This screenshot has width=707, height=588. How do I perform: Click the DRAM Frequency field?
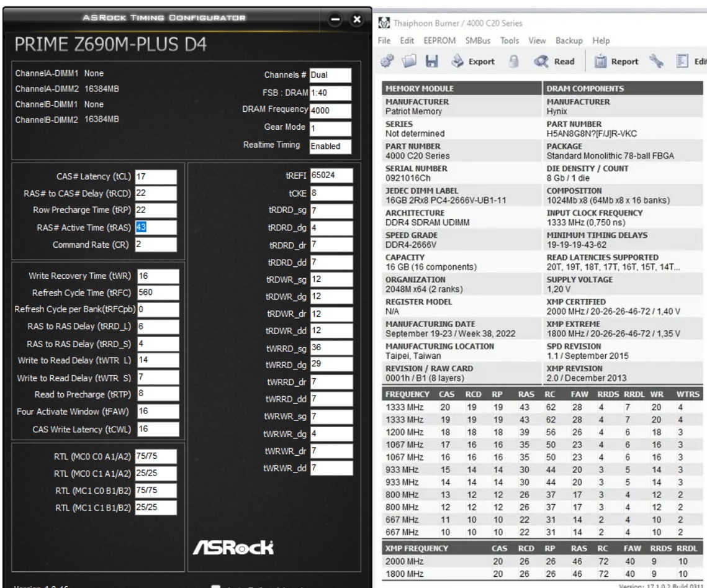[x=330, y=111]
